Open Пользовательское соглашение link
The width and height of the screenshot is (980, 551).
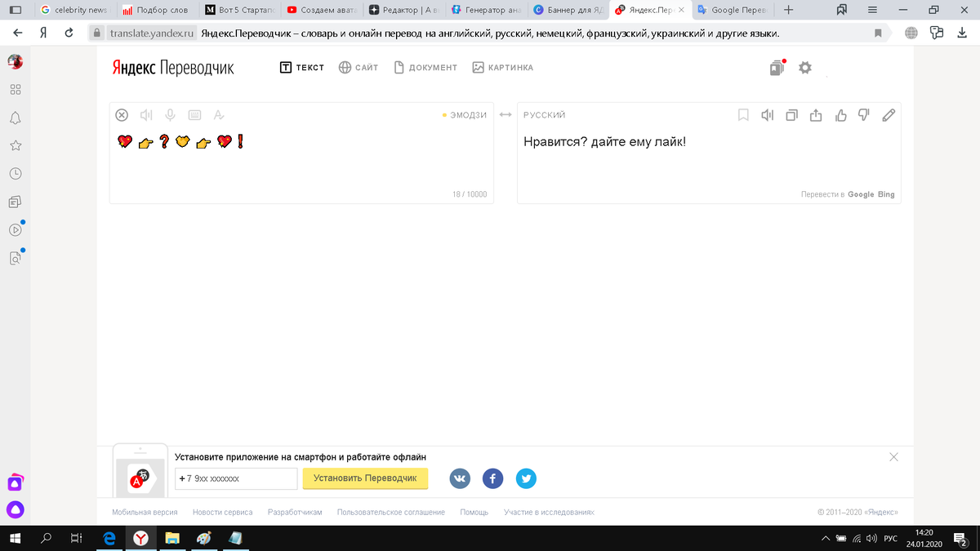click(390, 513)
